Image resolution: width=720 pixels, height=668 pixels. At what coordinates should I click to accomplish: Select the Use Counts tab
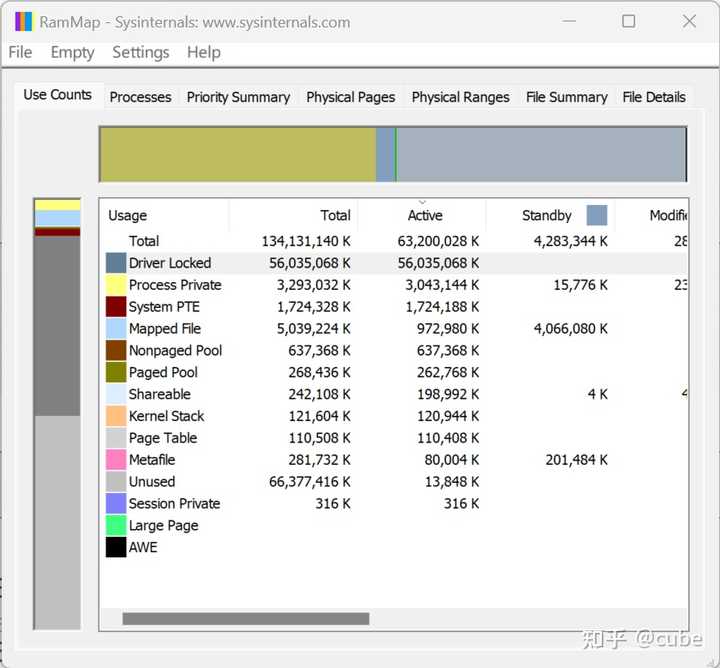pyautogui.click(x=57, y=95)
